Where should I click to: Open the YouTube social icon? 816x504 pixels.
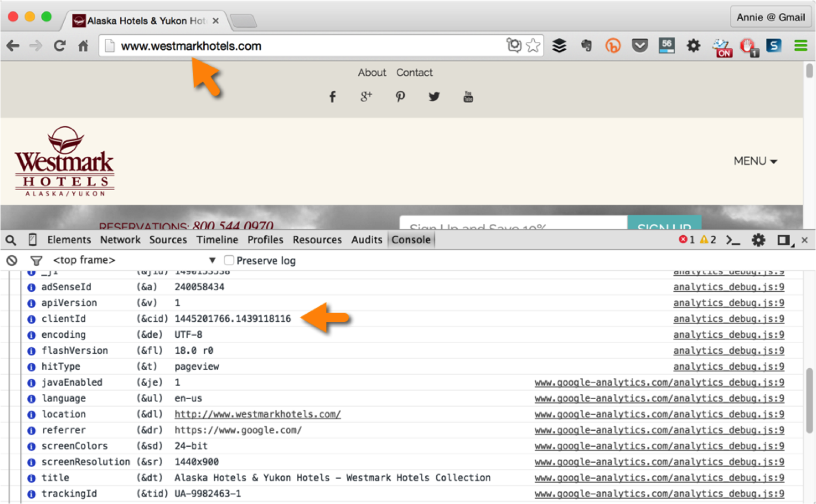[x=468, y=97]
